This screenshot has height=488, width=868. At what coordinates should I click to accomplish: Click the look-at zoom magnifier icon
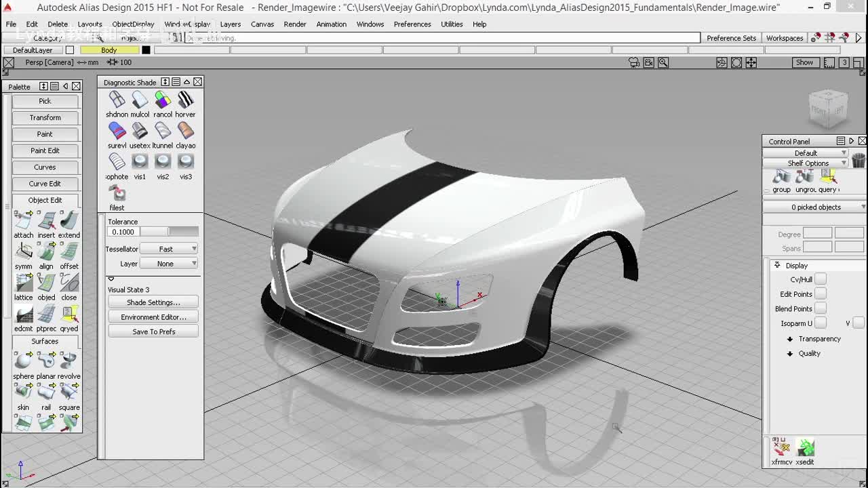click(x=663, y=62)
